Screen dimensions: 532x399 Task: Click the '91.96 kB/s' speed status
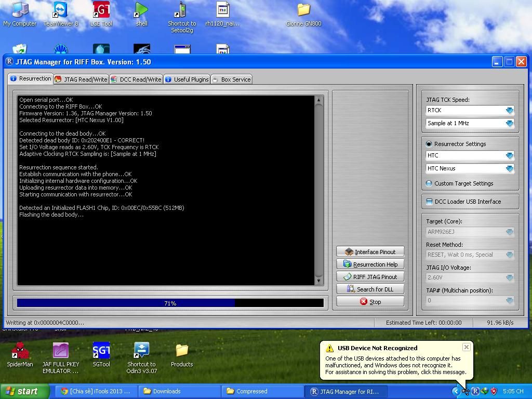500,323
